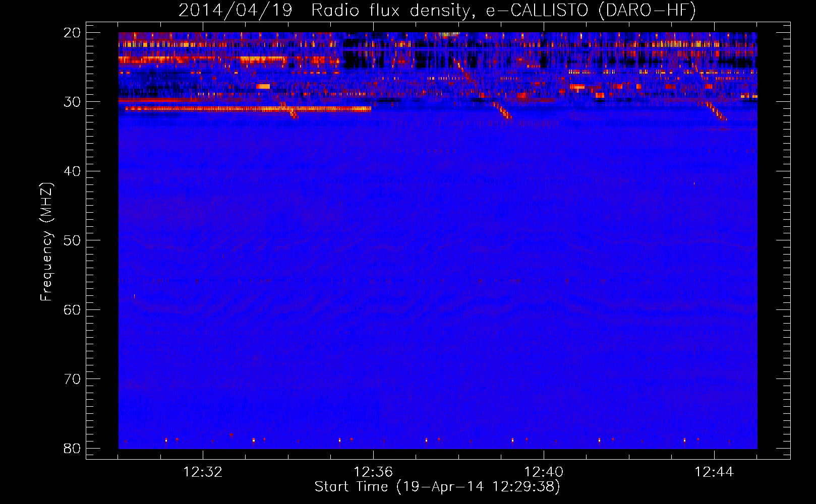Screen dimensions: 816x504
Task: Click the time axis label '12:40'
Action: coord(544,472)
